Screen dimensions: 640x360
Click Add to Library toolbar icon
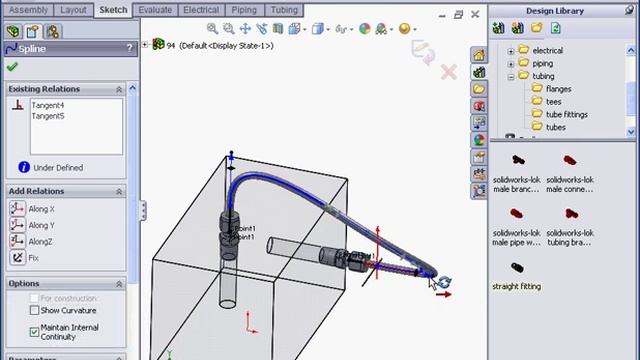[x=498, y=28]
